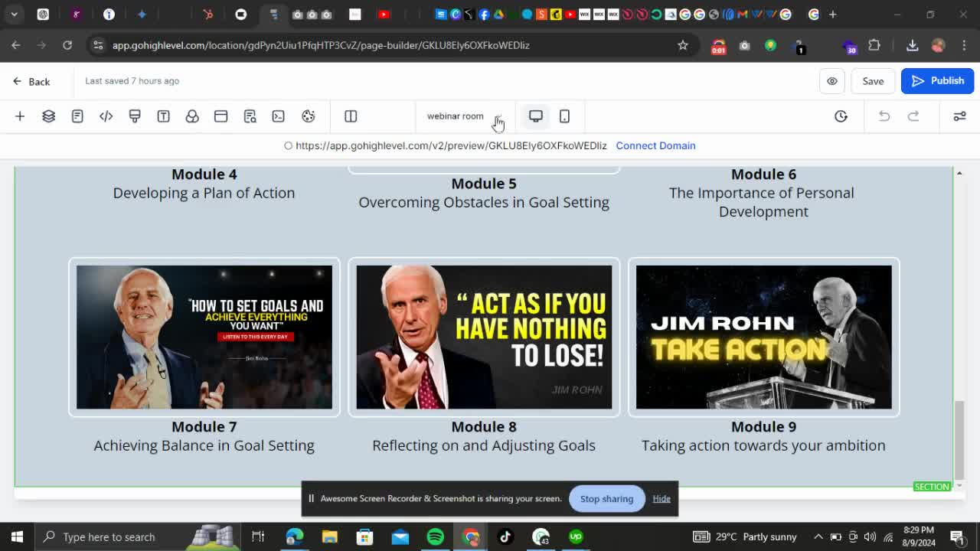Open the tracking code terminal icon
Image resolution: width=980 pixels, height=551 pixels.
point(278,116)
